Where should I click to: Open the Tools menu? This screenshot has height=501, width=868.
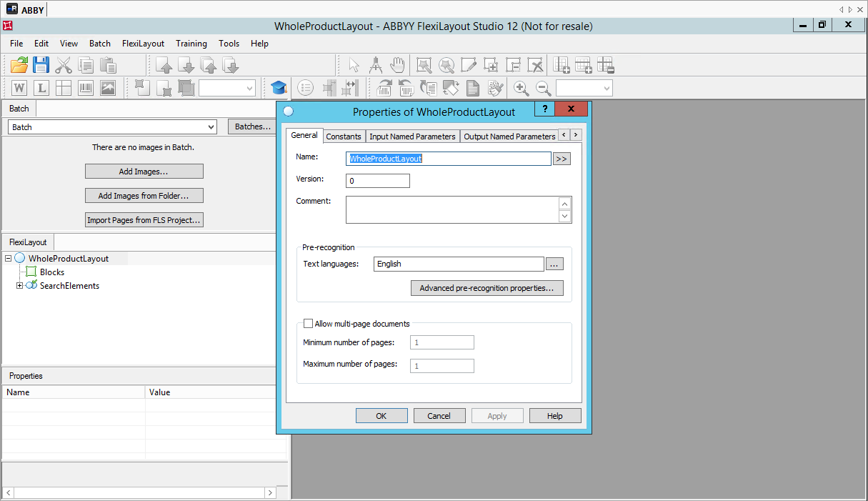tap(229, 44)
